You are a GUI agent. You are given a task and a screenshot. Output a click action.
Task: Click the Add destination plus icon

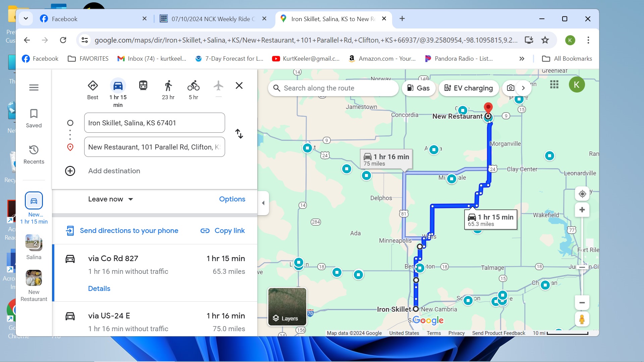(x=70, y=171)
